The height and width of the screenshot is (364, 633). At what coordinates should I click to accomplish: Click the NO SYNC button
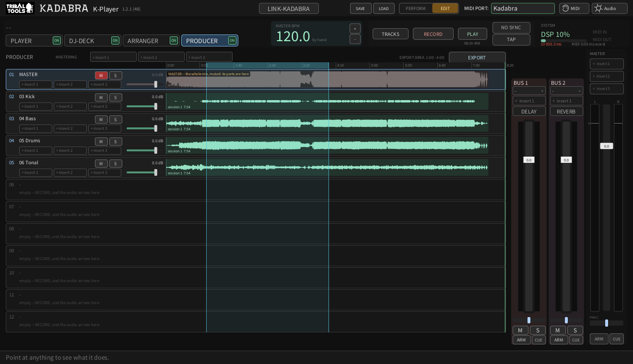click(x=511, y=28)
